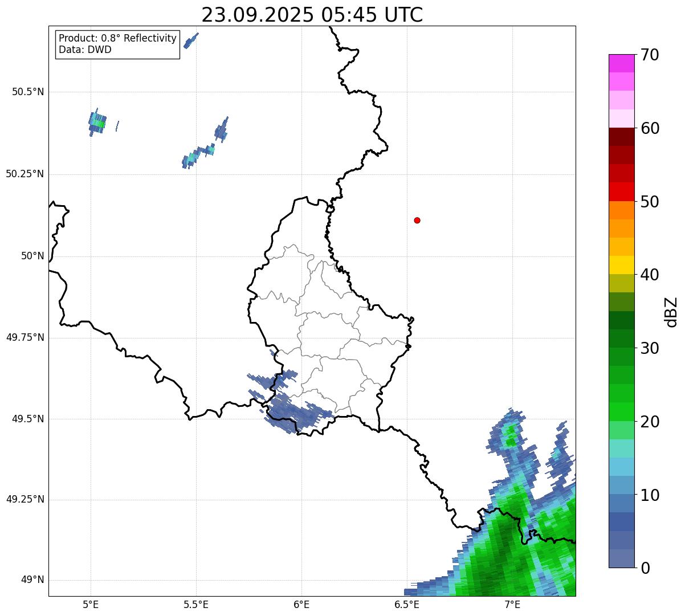The width and height of the screenshot is (685, 616).
Task: Click the 50.25°N latitude label
Action: (x=25, y=174)
